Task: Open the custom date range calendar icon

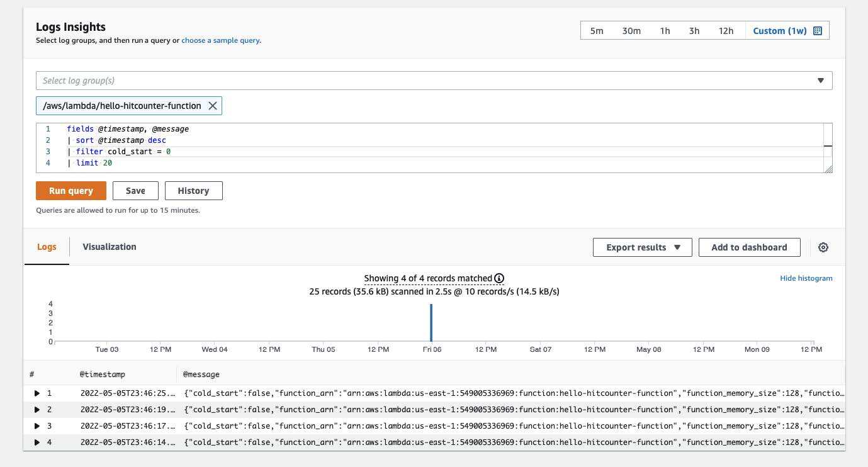Action: (x=818, y=31)
